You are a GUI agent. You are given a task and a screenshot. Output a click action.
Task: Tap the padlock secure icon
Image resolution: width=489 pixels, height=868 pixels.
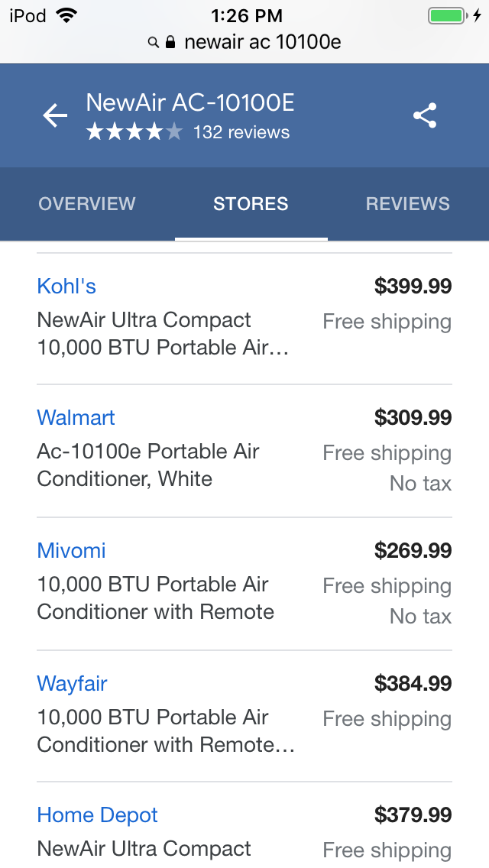point(170,41)
